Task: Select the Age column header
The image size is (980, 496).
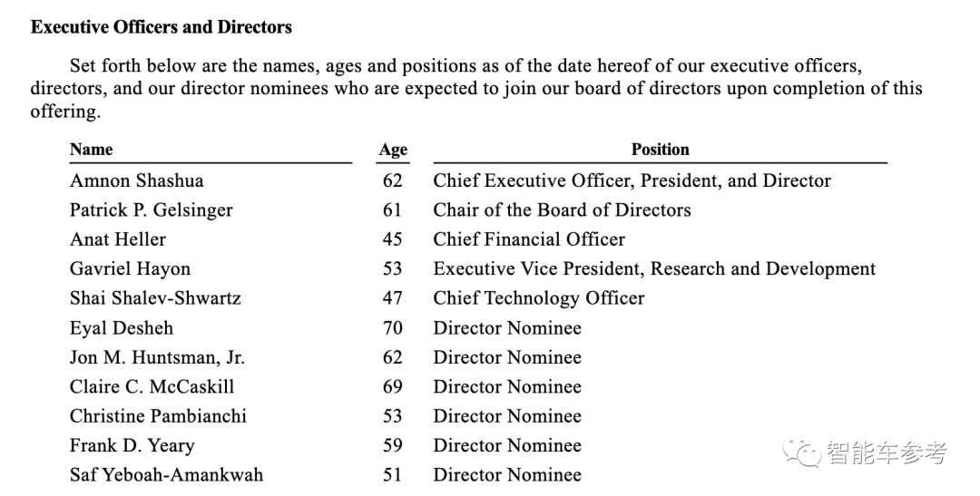Action: (x=393, y=151)
